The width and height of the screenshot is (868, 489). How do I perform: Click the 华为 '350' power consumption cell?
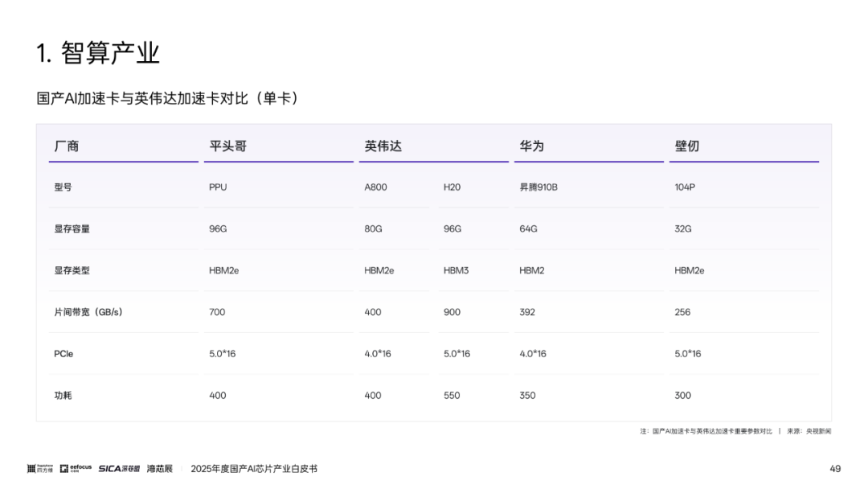coord(527,396)
